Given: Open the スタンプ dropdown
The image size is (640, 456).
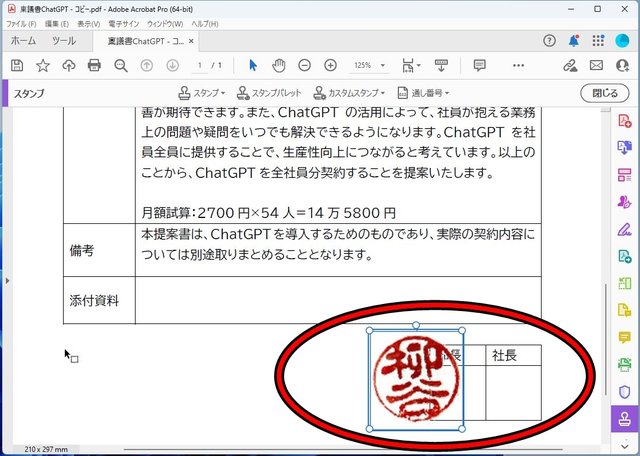Looking at the screenshot, I should tap(202, 93).
